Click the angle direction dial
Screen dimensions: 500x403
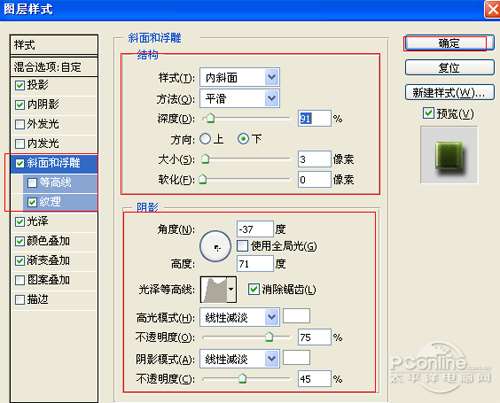pyautogui.click(x=215, y=246)
